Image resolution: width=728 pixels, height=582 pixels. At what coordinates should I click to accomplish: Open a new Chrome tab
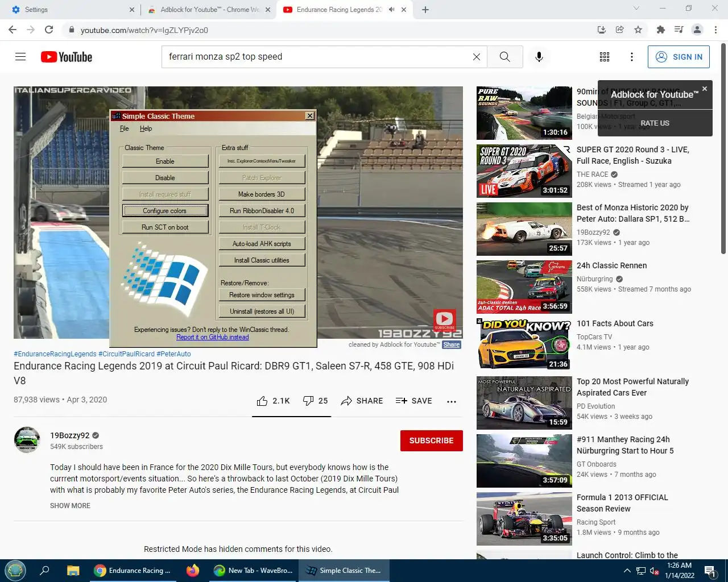425,10
